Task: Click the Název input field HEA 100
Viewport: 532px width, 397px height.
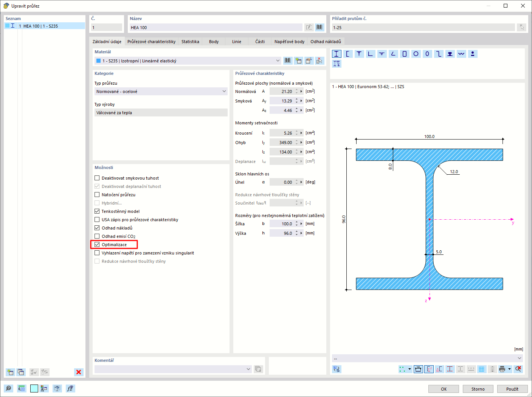Action: click(216, 28)
